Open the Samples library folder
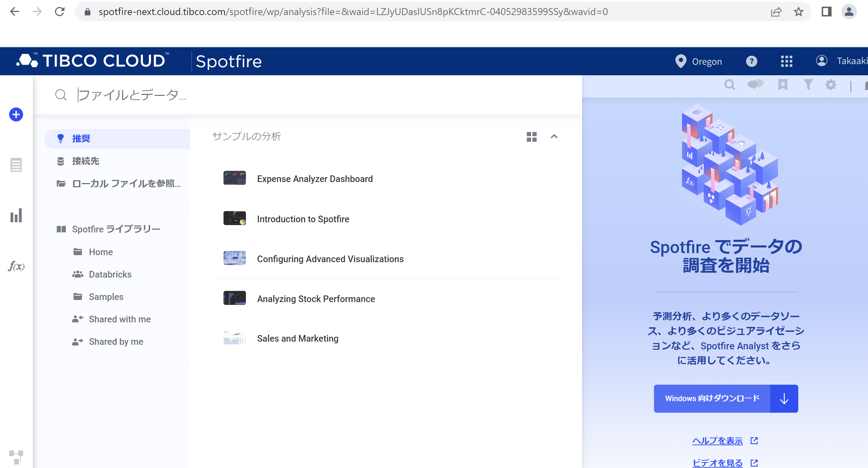This screenshot has width=868, height=468. (x=106, y=297)
